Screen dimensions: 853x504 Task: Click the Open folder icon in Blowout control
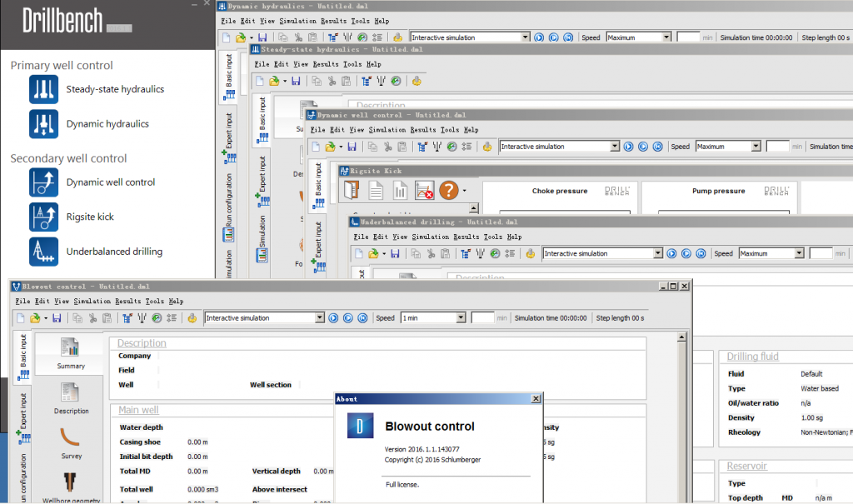[x=35, y=318]
